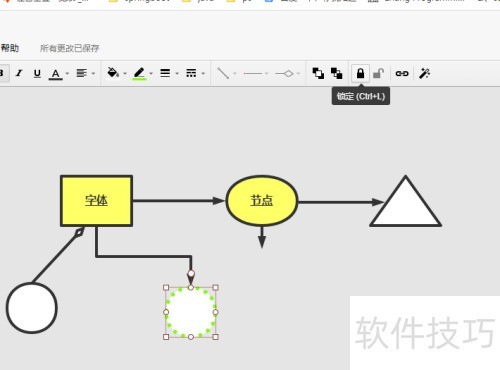Click the bottom connection point of dotted circle
Screen dimensions: 500x370
(191, 337)
